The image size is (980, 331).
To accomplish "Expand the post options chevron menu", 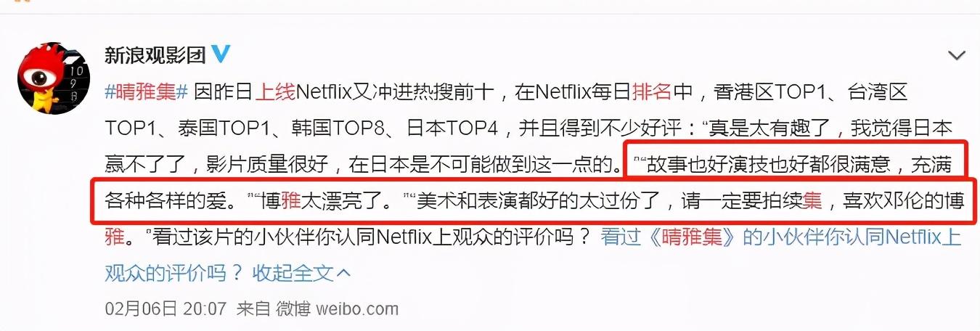I will [957, 56].
